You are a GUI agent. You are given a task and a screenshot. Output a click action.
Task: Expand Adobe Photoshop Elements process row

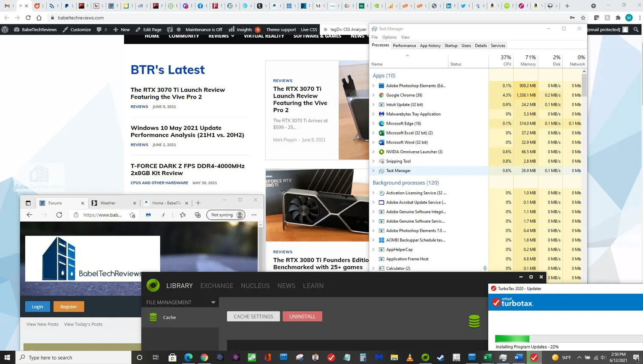point(373,86)
